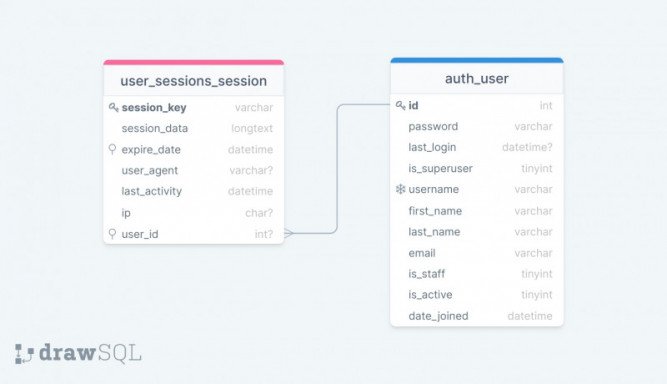Click the relationship line connecting the tables
The width and height of the screenshot is (667, 384).
[x=337, y=170]
